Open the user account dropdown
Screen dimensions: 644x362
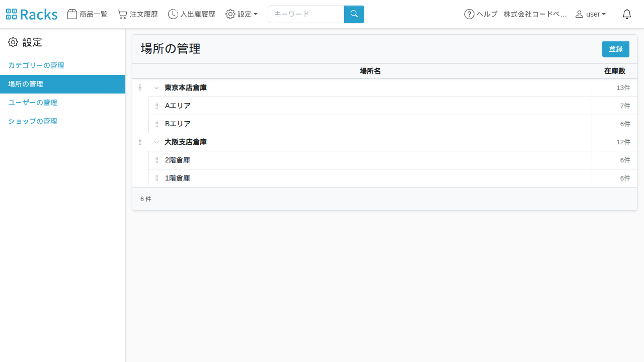pos(591,14)
